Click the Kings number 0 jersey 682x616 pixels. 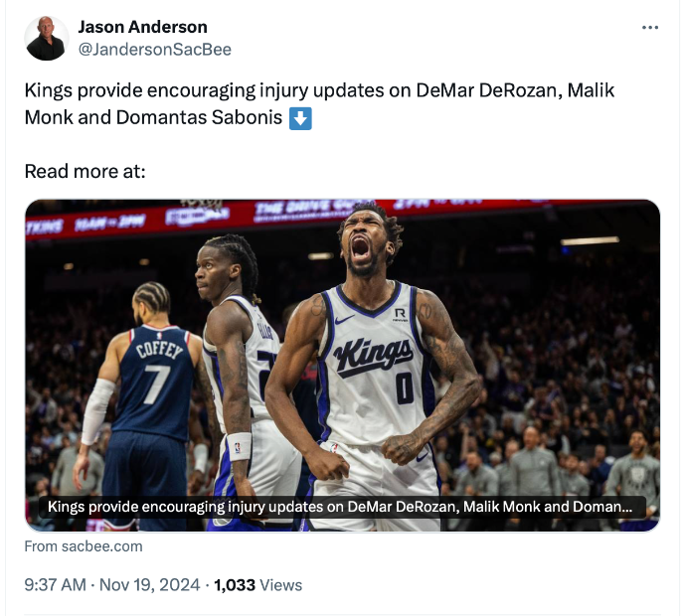374,363
